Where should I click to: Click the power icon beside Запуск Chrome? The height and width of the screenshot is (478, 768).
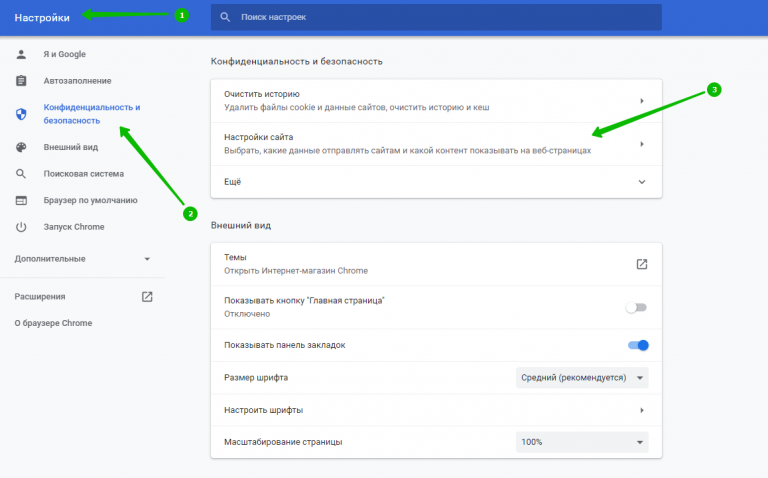coord(21,227)
